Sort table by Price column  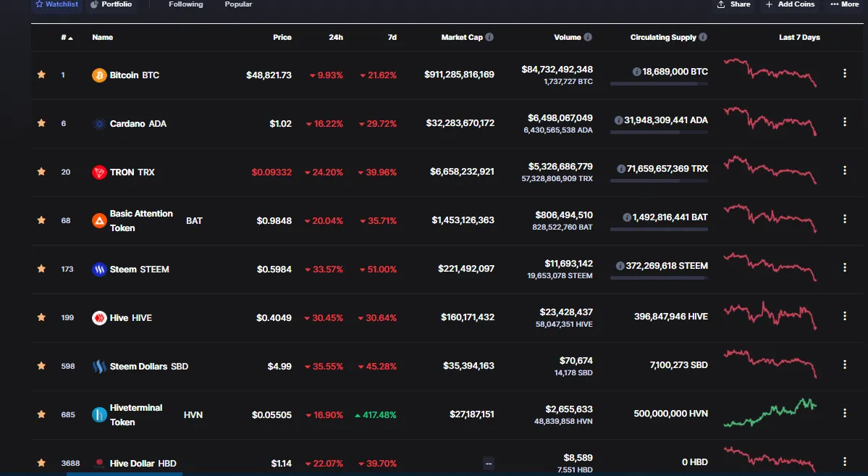(x=282, y=37)
